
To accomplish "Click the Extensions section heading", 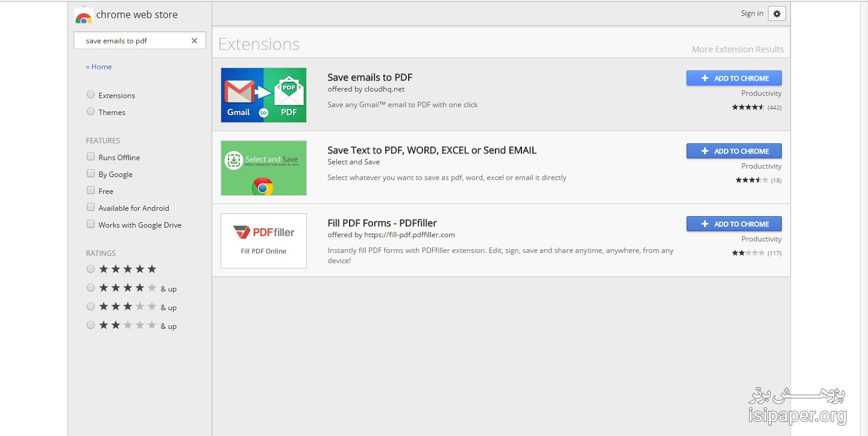I will point(259,44).
